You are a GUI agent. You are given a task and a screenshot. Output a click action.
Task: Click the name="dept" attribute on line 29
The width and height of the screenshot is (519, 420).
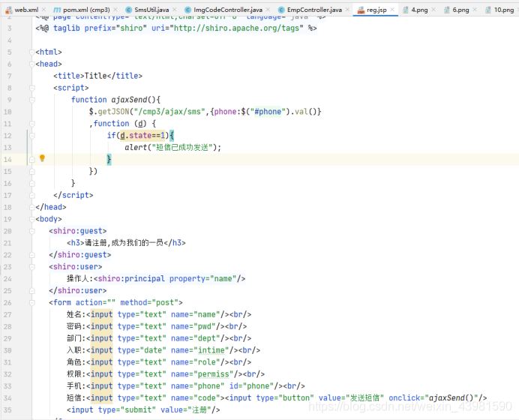(196, 338)
